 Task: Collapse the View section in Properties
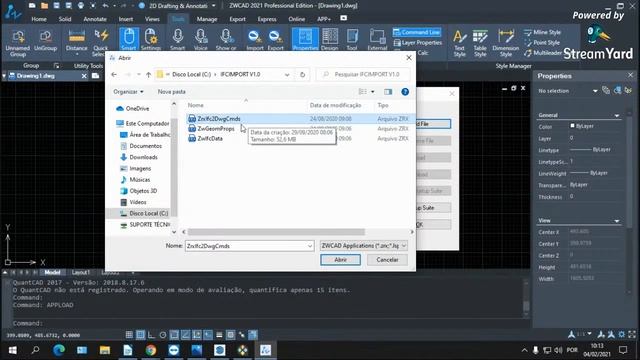coord(616,221)
